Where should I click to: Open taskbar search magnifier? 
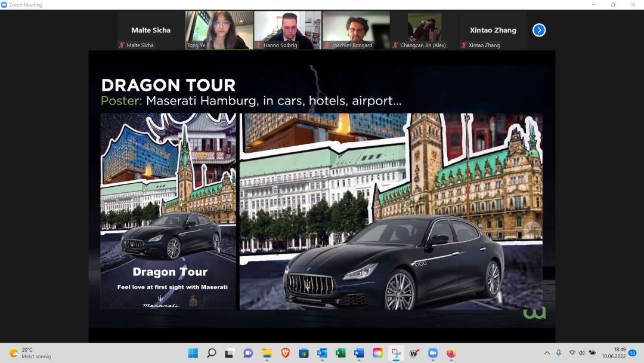tap(212, 353)
